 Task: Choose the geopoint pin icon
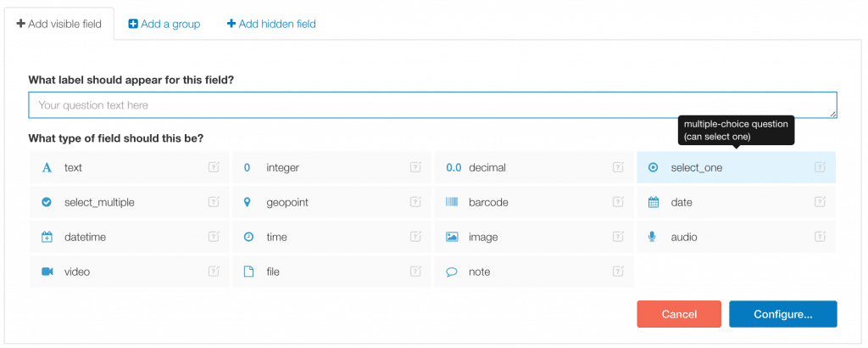pos(249,202)
